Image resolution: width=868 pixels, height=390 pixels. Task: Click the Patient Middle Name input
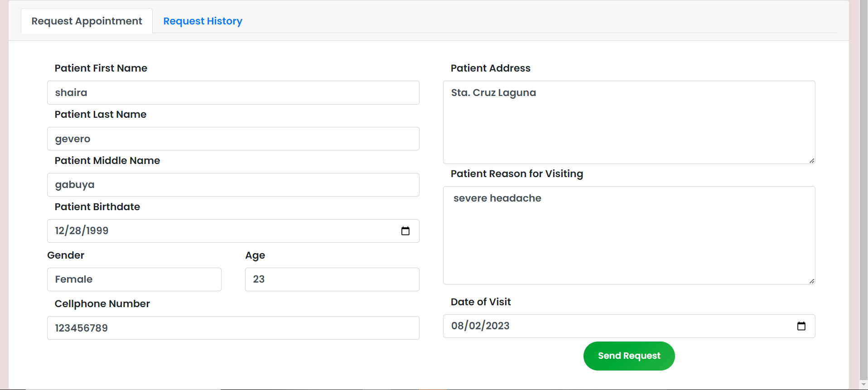233,185
